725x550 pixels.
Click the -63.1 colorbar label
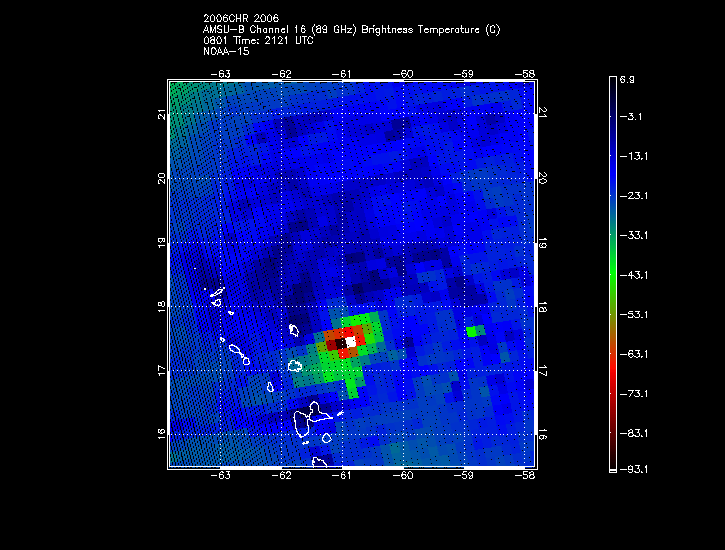pyautogui.click(x=634, y=354)
